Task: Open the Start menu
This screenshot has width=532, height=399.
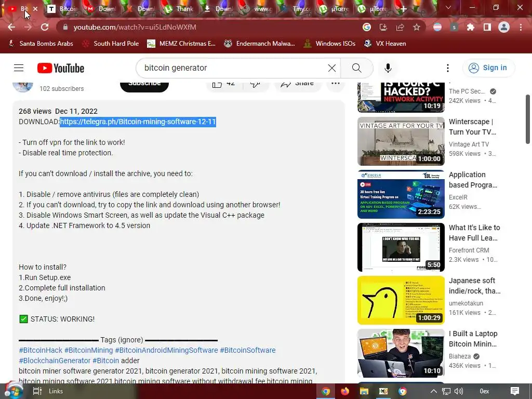Action: pos(14,391)
